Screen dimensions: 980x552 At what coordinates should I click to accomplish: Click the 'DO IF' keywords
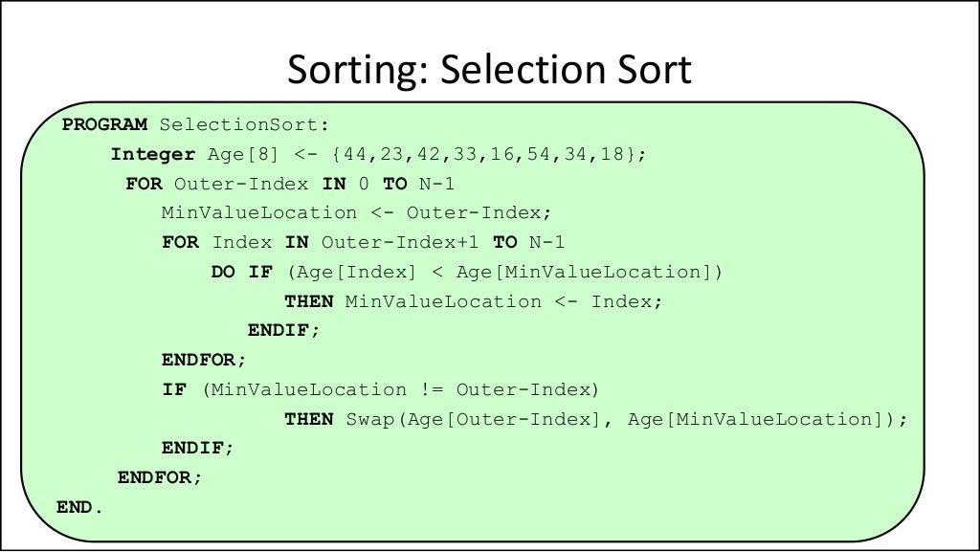click(x=242, y=272)
